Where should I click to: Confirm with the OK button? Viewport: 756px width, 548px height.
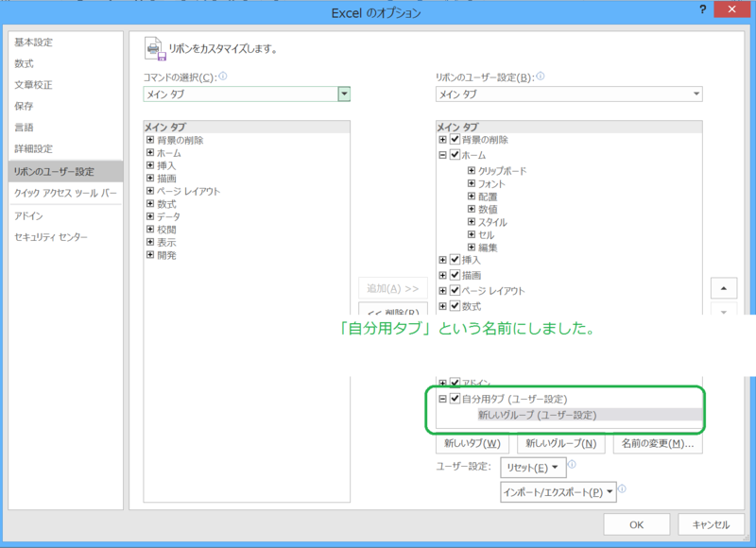(636, 524)
